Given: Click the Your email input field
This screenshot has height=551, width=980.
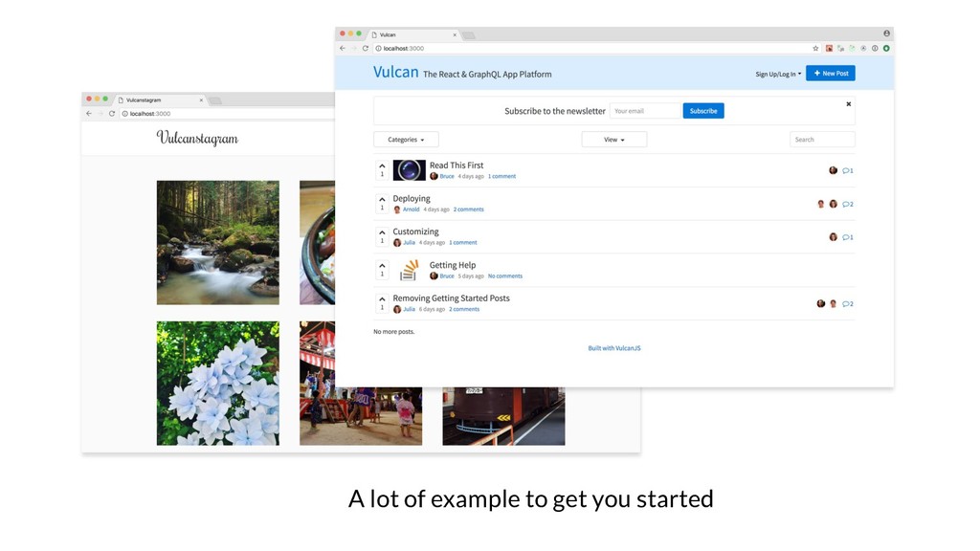Looking at the screenshot, I should [x=644, y=111].
